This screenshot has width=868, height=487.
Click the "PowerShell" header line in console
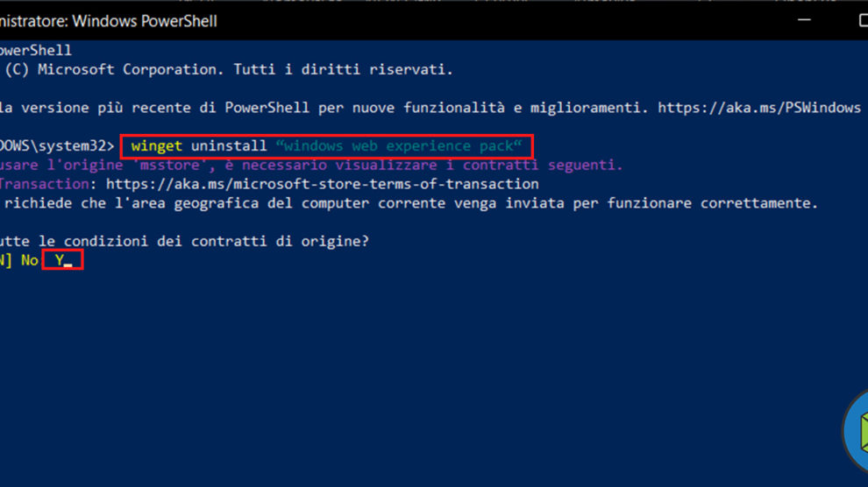(x=35, y=50)
